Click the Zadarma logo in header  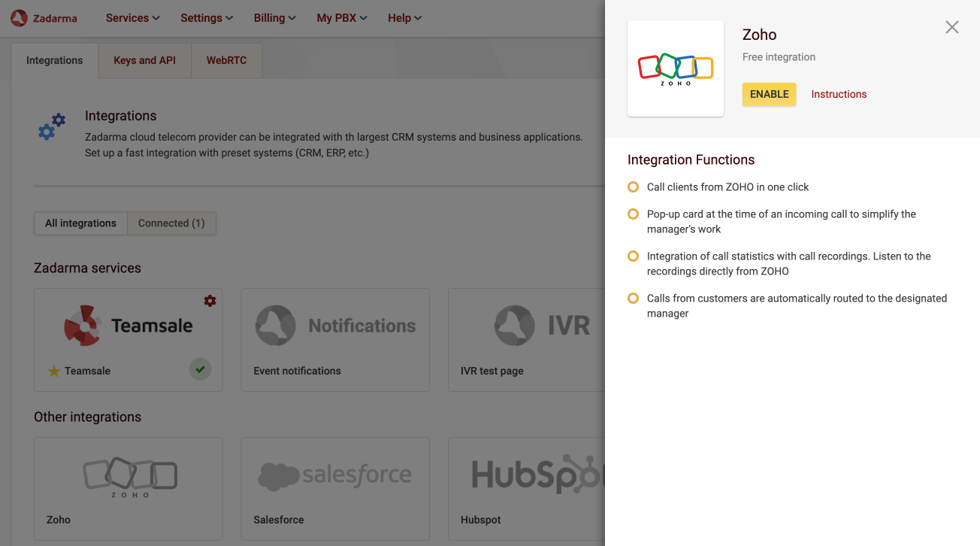click(44, 18)
